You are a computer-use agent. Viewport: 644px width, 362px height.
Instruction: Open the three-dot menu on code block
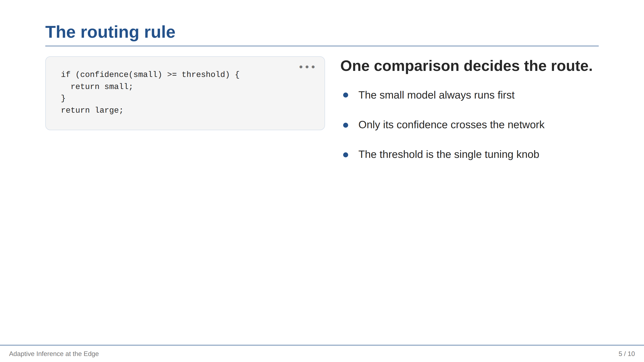(x=307, y=67)
